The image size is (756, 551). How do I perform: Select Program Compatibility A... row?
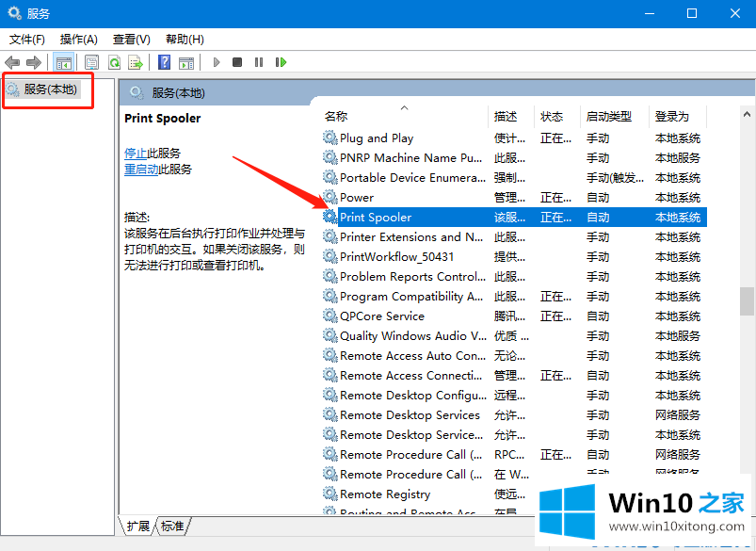coord(514,297)
